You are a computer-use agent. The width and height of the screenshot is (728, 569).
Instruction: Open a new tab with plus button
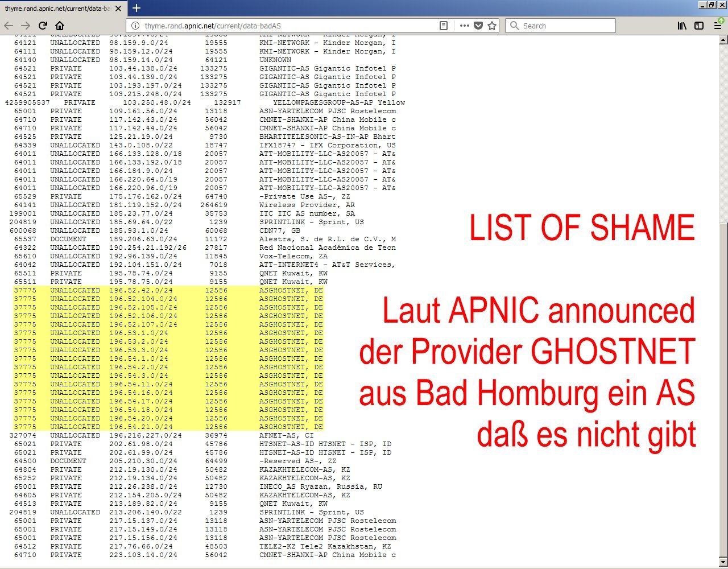tap(136, 8)
